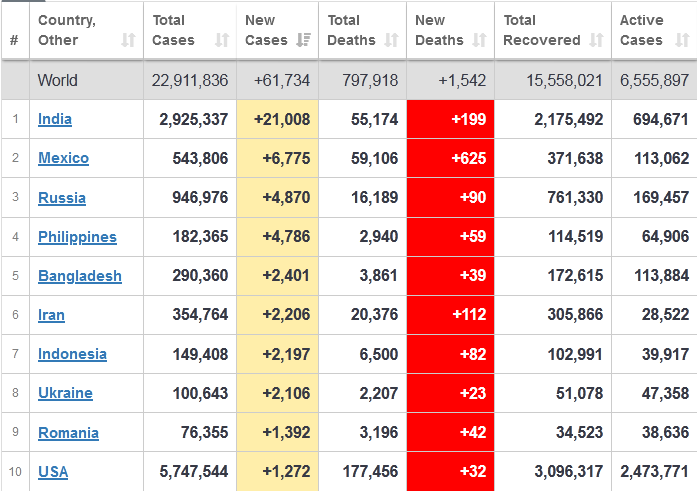Click active sort icon in New Cases

point(304,40)
